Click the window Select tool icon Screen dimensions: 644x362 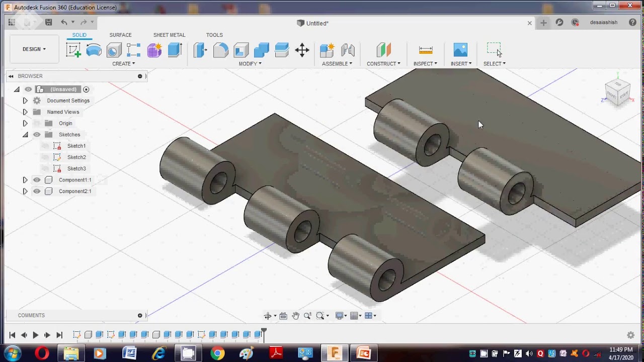pyautogui.click(x=494, y=50)
